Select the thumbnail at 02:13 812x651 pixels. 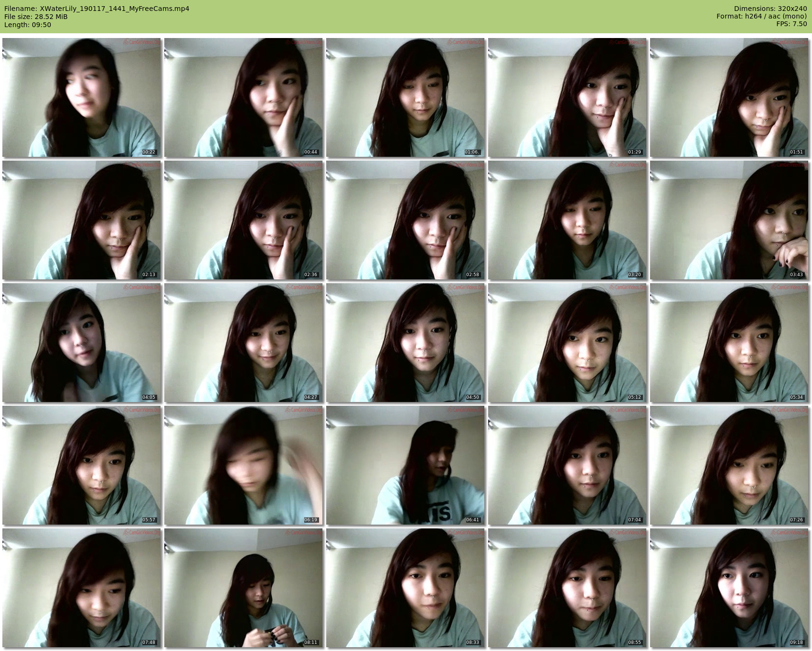pyautogui.click(x=82, y=220)
